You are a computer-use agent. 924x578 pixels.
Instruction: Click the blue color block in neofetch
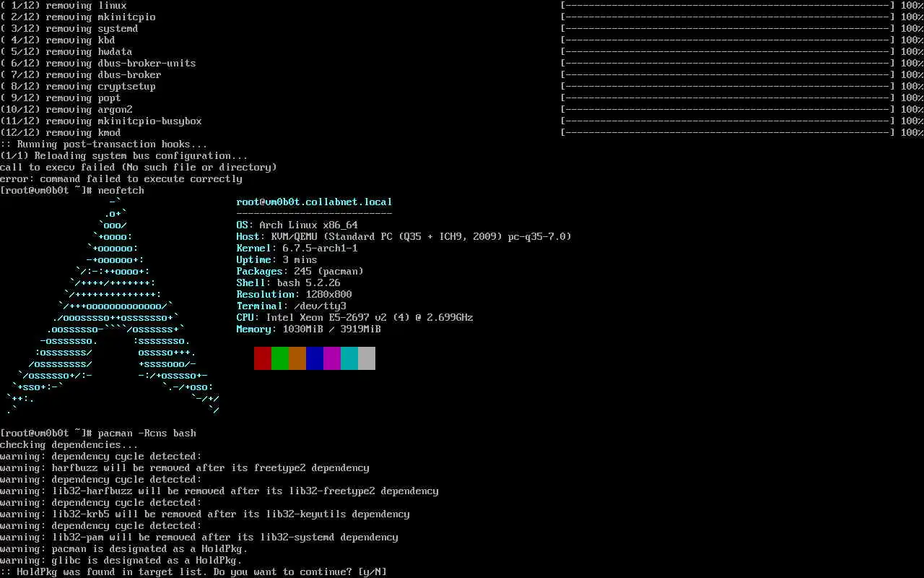[315, 358]
